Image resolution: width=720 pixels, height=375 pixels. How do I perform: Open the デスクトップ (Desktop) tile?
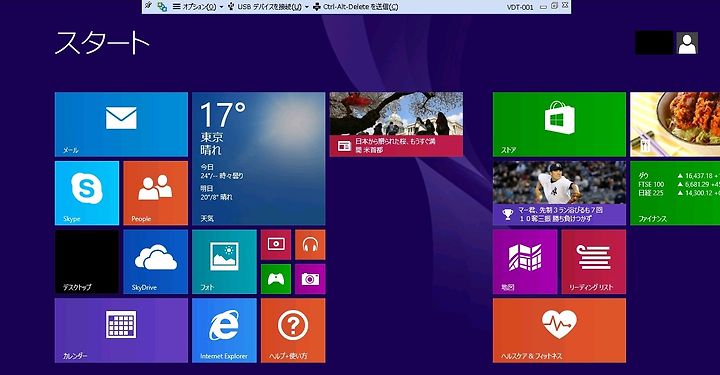pyautogui.click(x=87, y=262)
